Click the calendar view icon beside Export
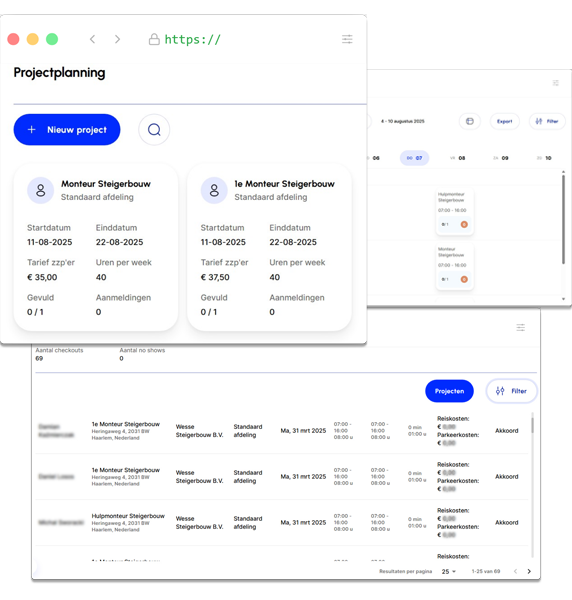Image resolution: width=572 pixels, height=600 pixels. [469, 121]
